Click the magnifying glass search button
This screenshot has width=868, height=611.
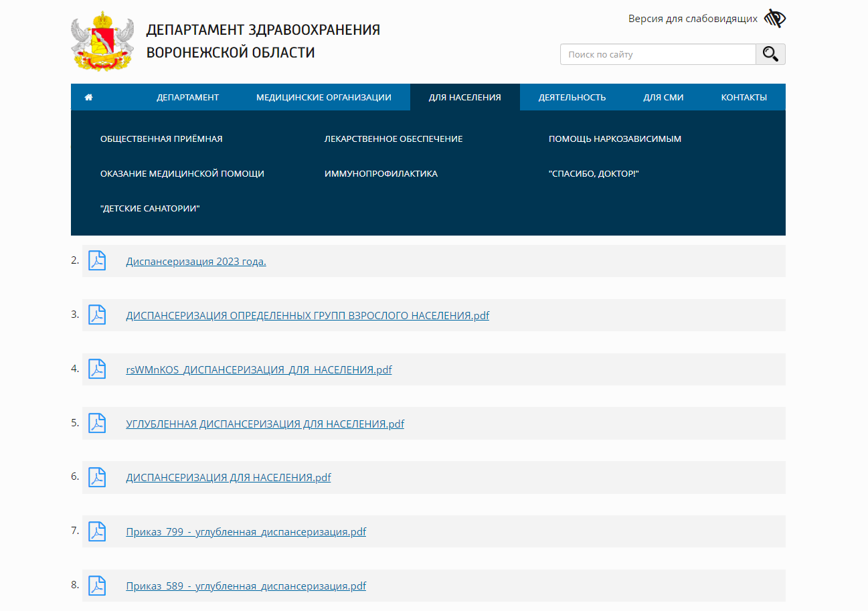[x=770, y=54]
